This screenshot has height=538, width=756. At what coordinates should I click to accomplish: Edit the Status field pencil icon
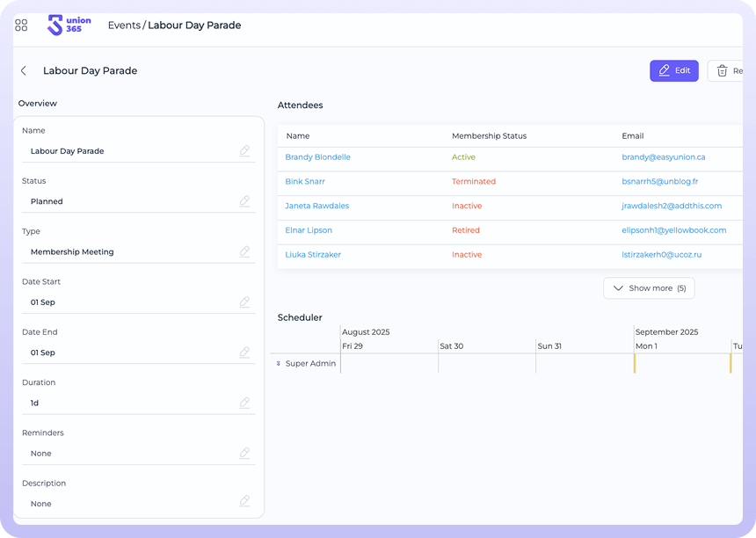click(244, 201)
